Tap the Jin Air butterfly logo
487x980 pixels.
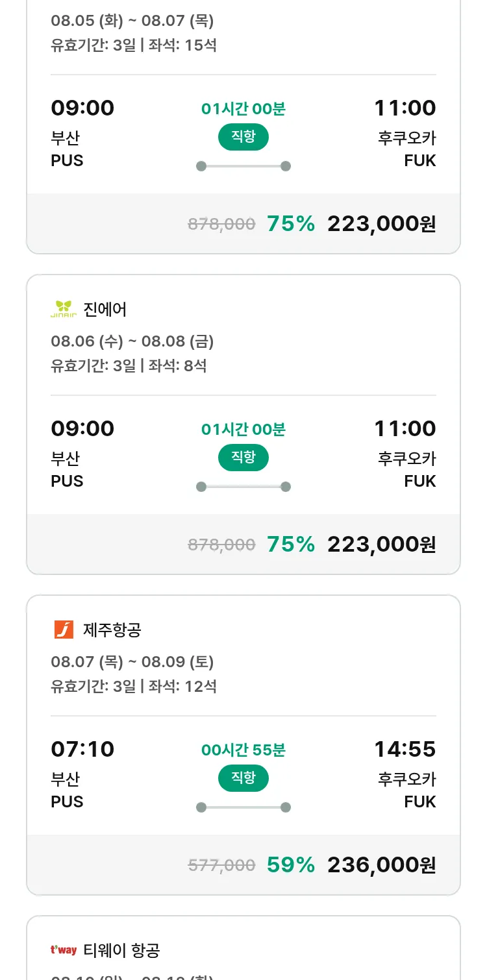64,309
